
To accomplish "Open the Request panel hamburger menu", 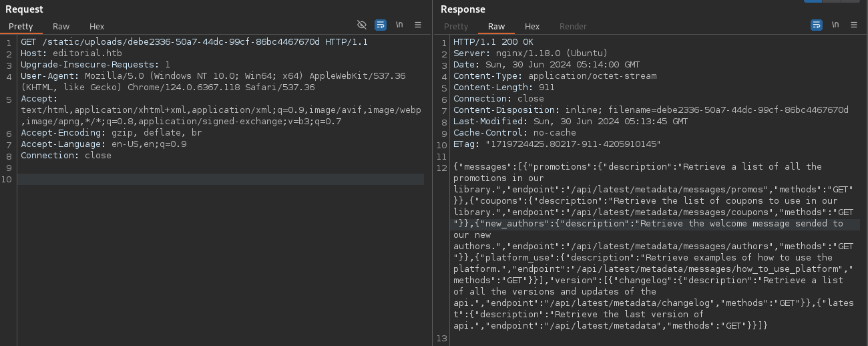I will (418, 25).
